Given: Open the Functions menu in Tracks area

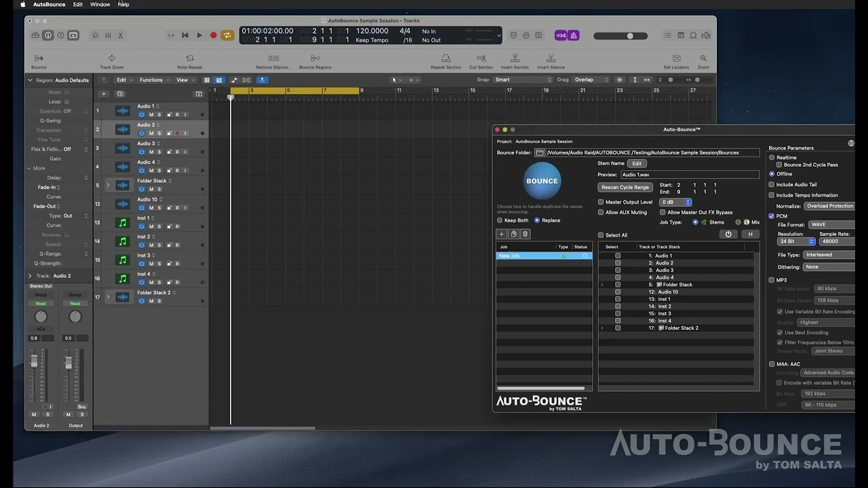Looking at the screenshot, I should [153, 80].
